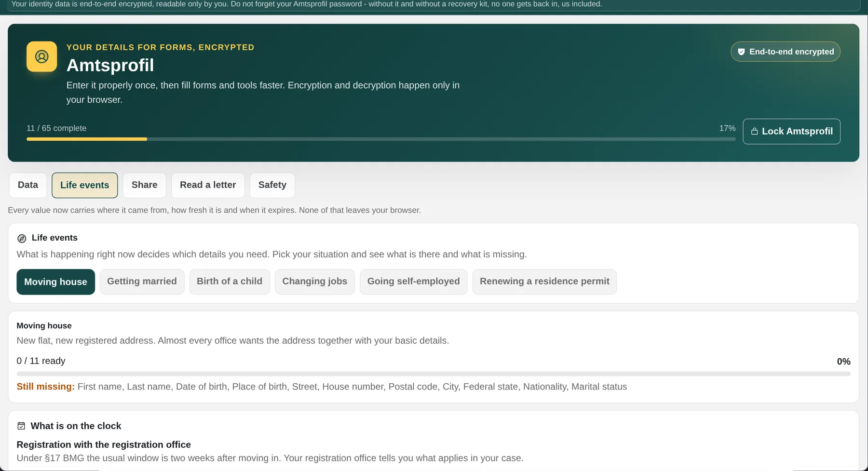Click the End-to-end encrypted badge

tap(786, 52)
